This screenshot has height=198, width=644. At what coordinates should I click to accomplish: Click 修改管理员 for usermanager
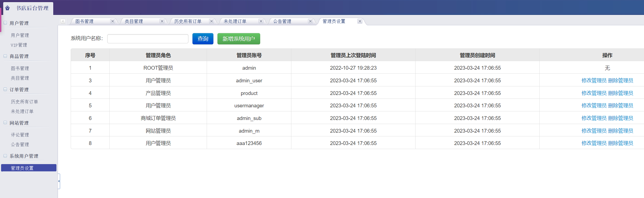[594, 105]
